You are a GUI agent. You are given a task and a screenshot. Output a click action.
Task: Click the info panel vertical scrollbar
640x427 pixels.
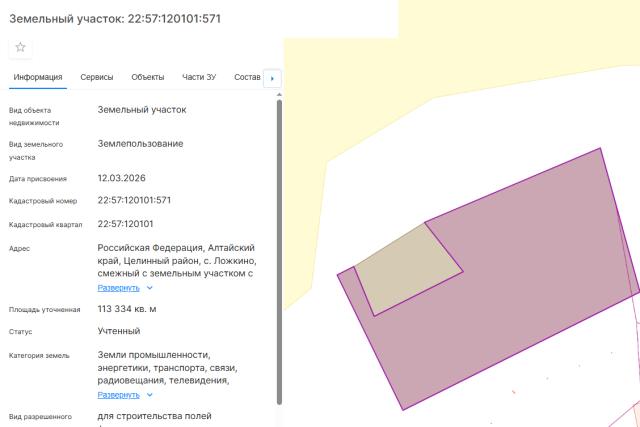coord(279,250)
